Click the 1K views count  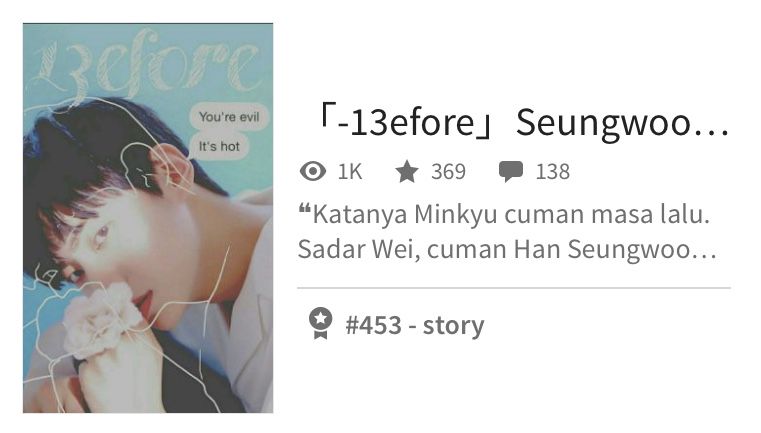pos(350,172)
